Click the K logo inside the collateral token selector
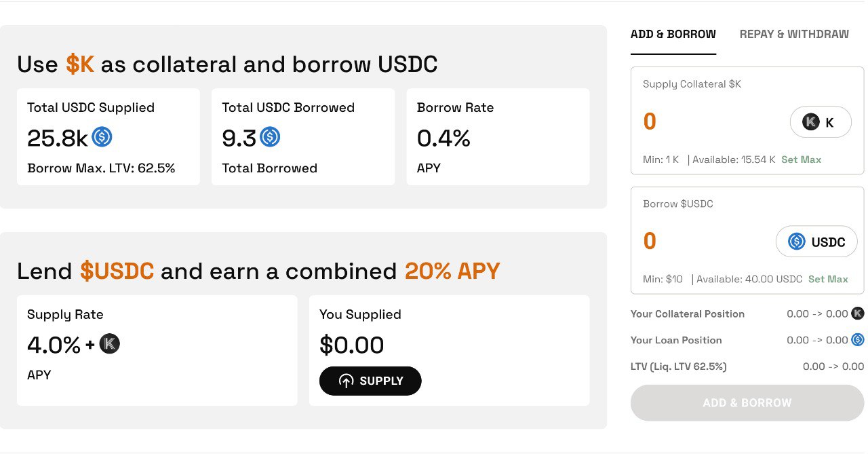The height and width of the screenshot is (454, 868). click(x=810, y=122)
